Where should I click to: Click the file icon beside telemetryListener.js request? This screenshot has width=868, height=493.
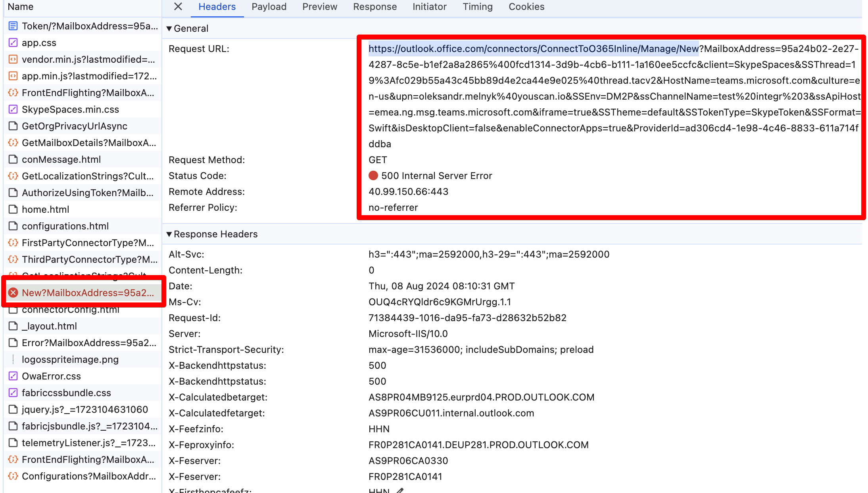[x=13, y=443]
